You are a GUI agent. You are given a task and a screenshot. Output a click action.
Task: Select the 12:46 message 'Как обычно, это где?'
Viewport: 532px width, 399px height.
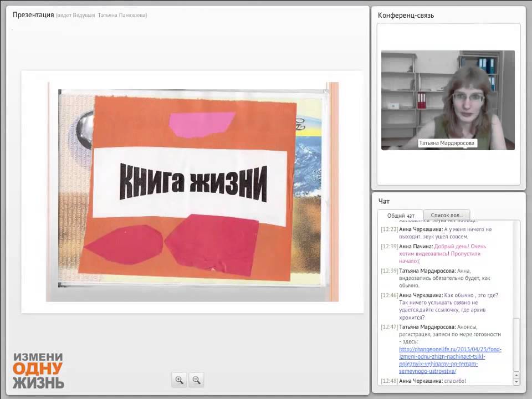[439, 306]
